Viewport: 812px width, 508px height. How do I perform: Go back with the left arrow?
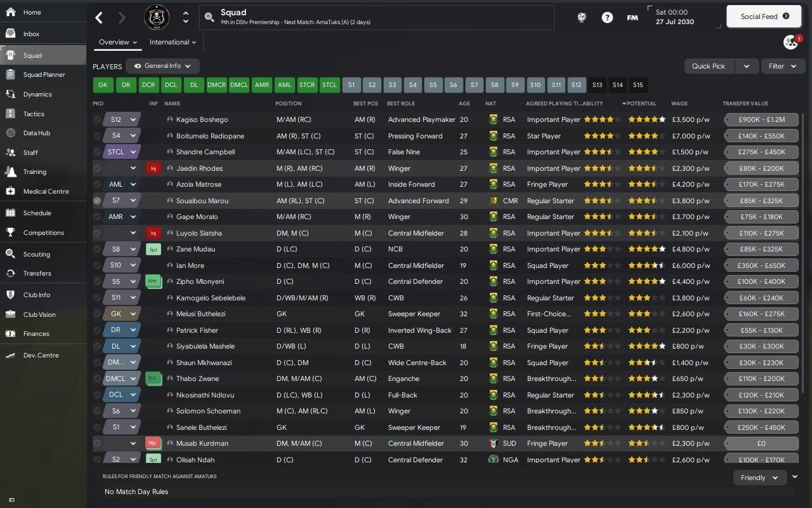click(x=99, y=17)
